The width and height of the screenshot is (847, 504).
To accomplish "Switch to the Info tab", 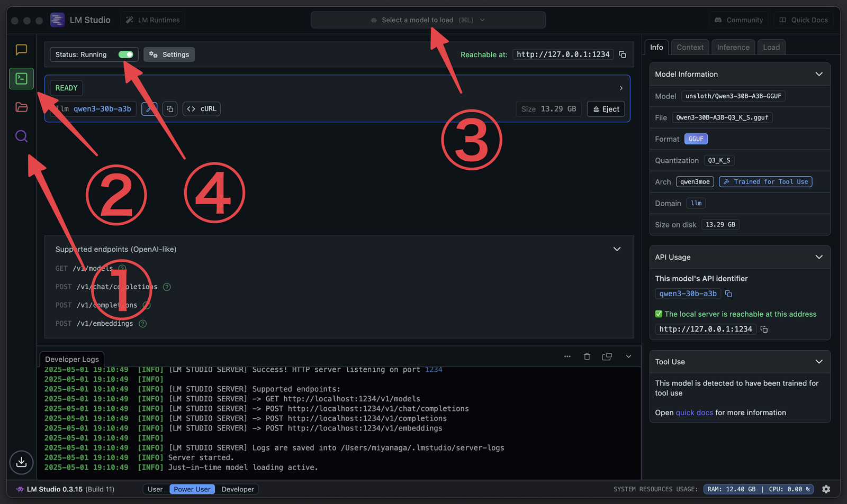I will click(656, 47).
